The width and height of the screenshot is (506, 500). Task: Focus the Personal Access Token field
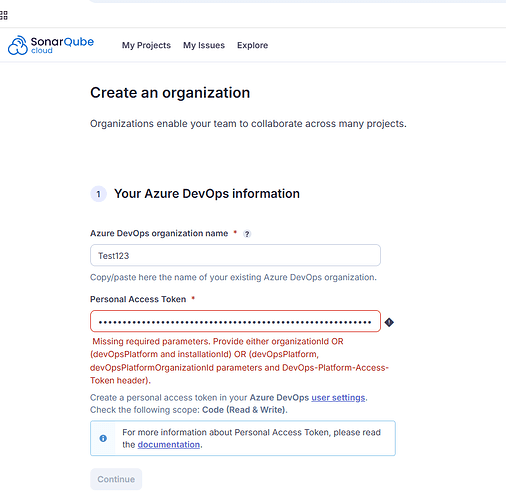pyautogui.click(x=235, y=321)
